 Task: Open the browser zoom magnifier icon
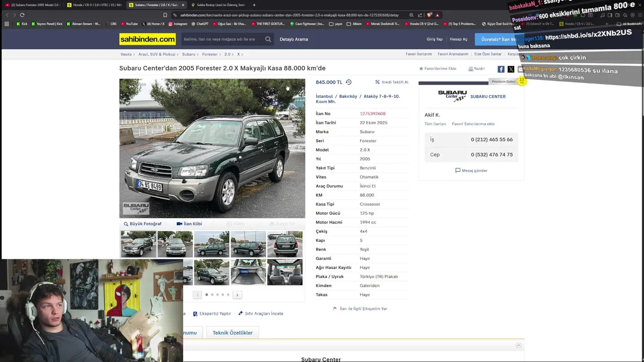click(412, 15)
